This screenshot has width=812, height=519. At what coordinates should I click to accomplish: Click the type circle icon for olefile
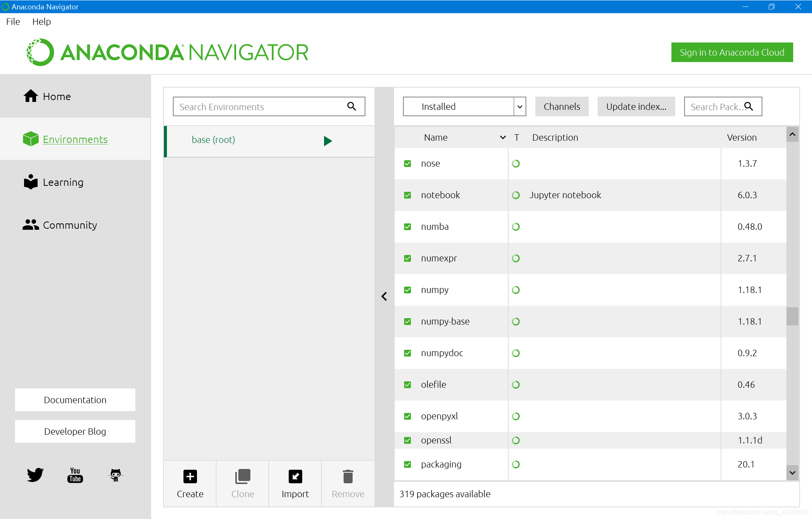pyautogui.click(x=516, y=385)
